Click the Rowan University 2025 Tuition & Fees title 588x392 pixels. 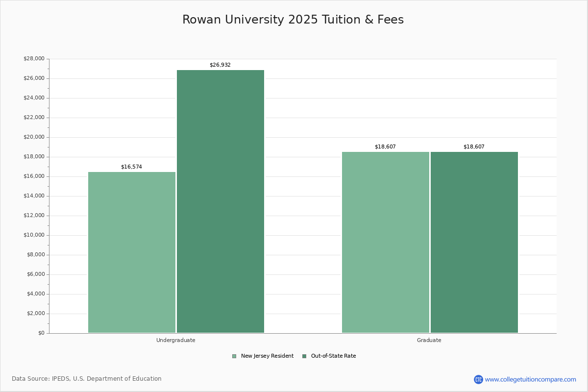coord(293,20)
